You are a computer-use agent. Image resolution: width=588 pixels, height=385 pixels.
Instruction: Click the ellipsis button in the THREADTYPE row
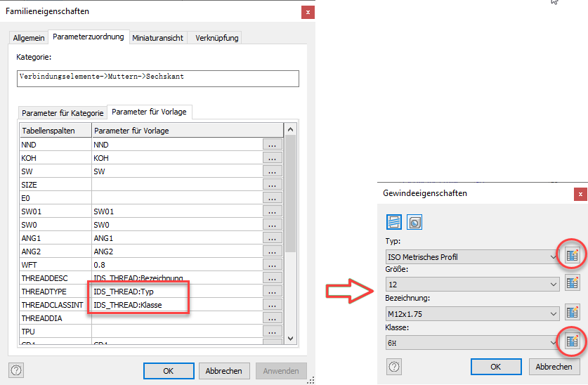point(273,292)
